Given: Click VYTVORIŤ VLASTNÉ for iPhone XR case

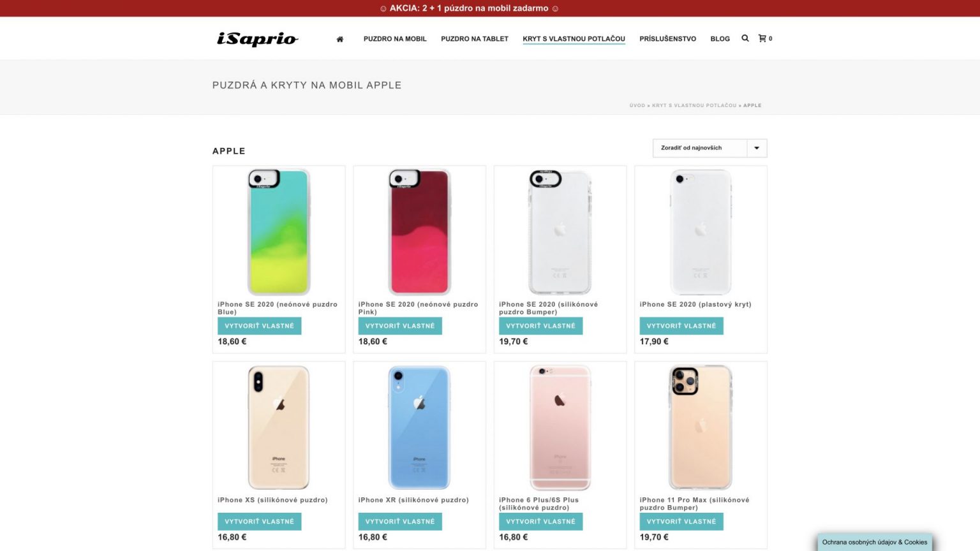Looking at the screenshot, I should click(x=400, y=522).
